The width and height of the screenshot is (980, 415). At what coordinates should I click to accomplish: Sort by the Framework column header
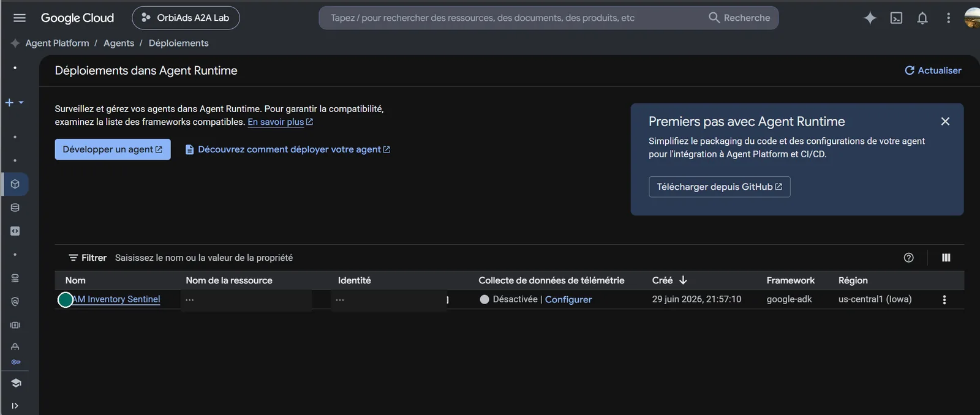[x=790, y=280]
